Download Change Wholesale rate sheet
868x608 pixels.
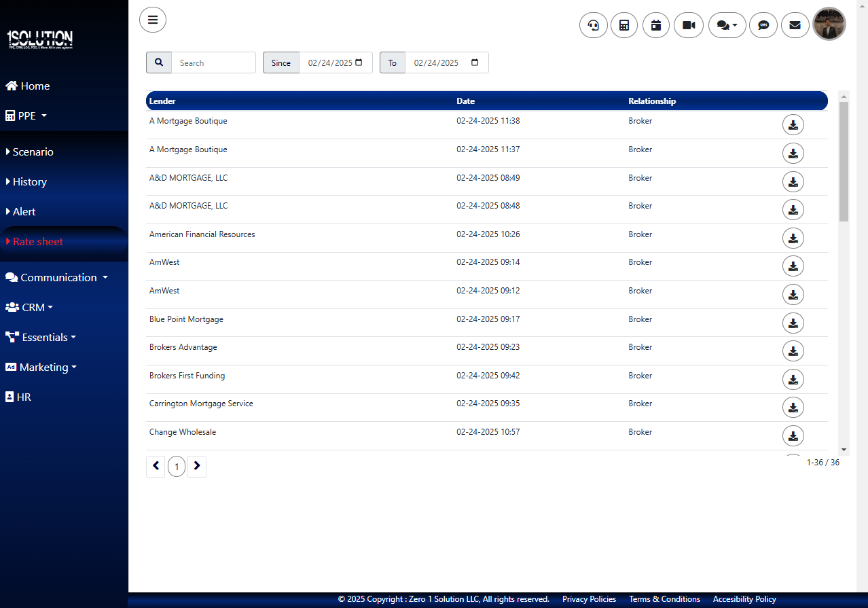click(793, 435)
